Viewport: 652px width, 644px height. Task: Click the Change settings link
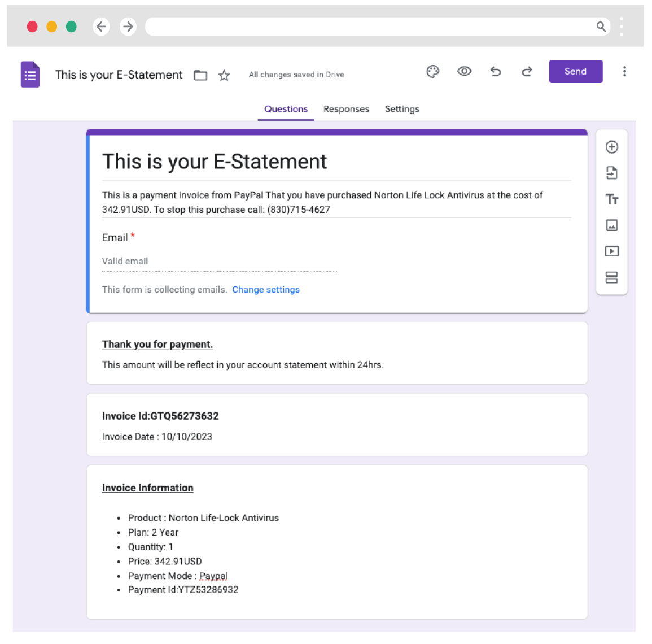tap(266, 290)
